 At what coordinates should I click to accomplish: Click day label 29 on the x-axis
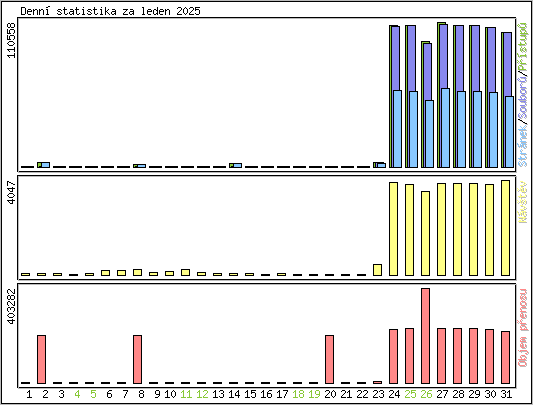click(x=474, y=394)
